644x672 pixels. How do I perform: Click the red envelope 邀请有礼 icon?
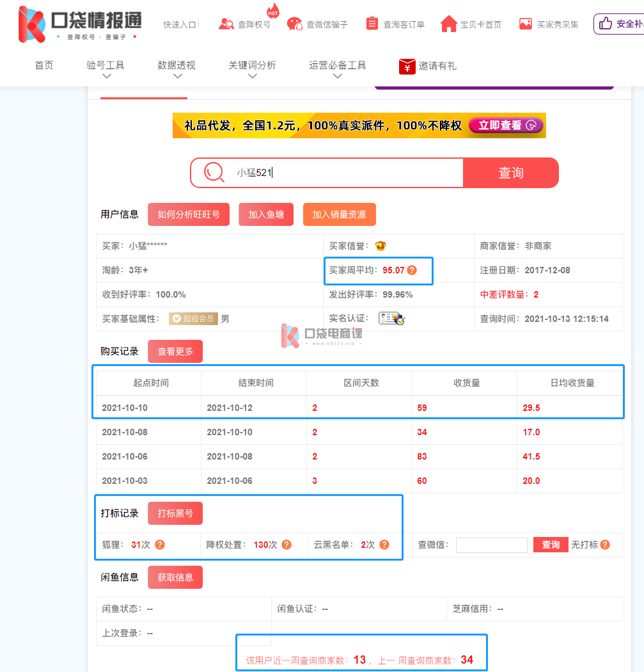coord(407,66)
